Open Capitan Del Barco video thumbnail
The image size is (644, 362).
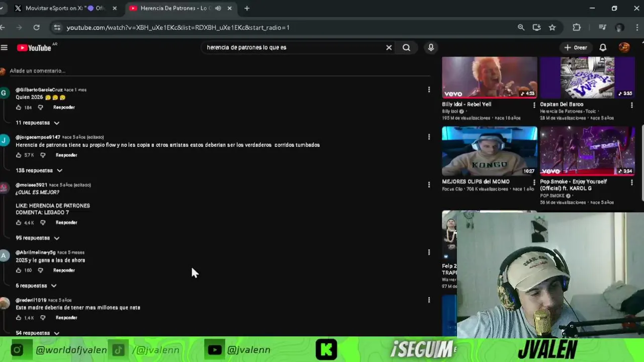(587, 77)
